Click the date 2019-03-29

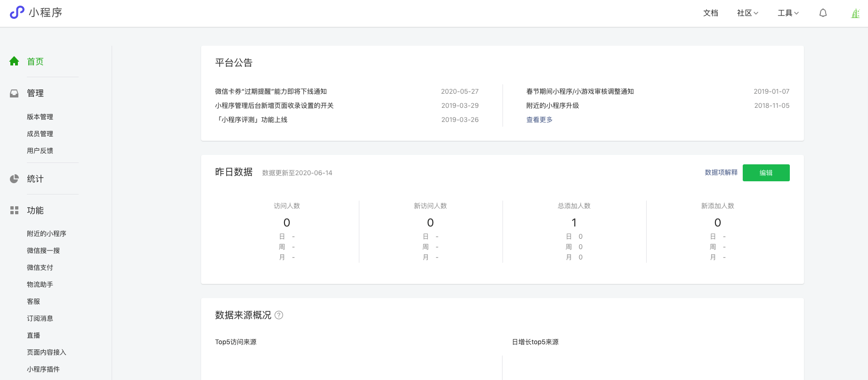460,105
